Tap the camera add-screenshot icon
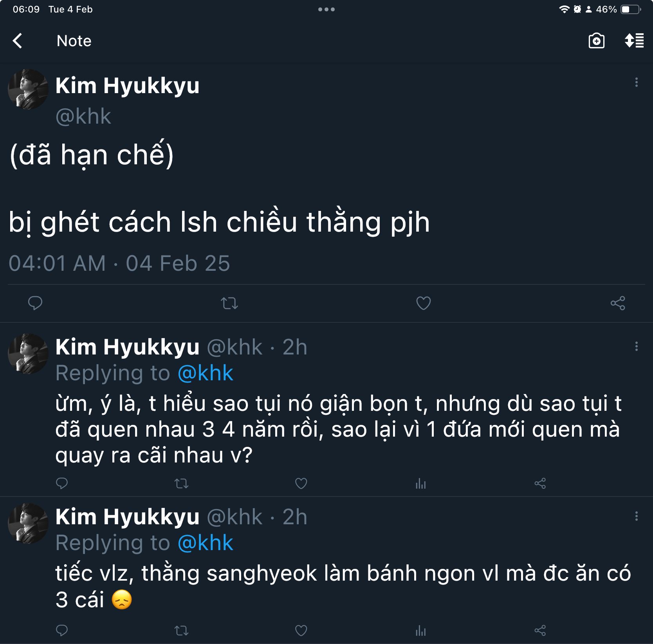The height and width of the screenshot is (644, 653). click(x=596, y=41)
